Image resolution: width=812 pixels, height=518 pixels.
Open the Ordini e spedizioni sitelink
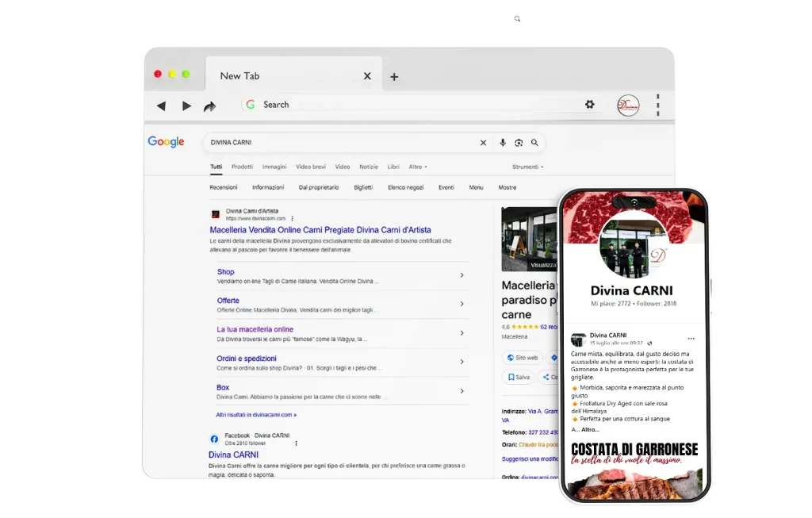coord(247,359)
